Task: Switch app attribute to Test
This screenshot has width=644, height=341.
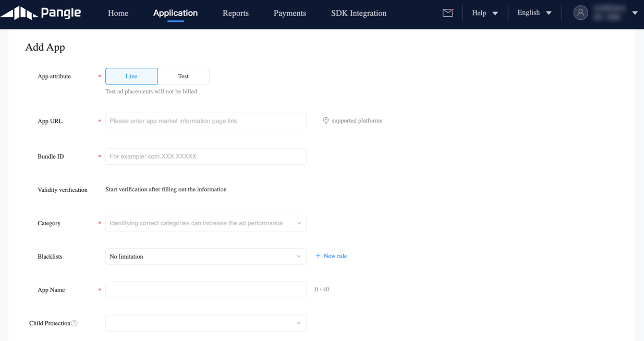Action: 184,76
